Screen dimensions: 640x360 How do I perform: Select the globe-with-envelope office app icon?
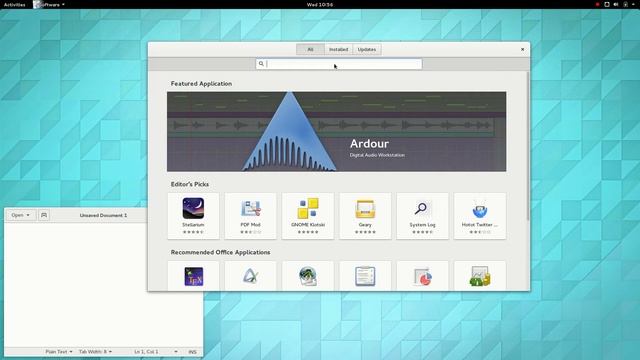coord(307,276)
